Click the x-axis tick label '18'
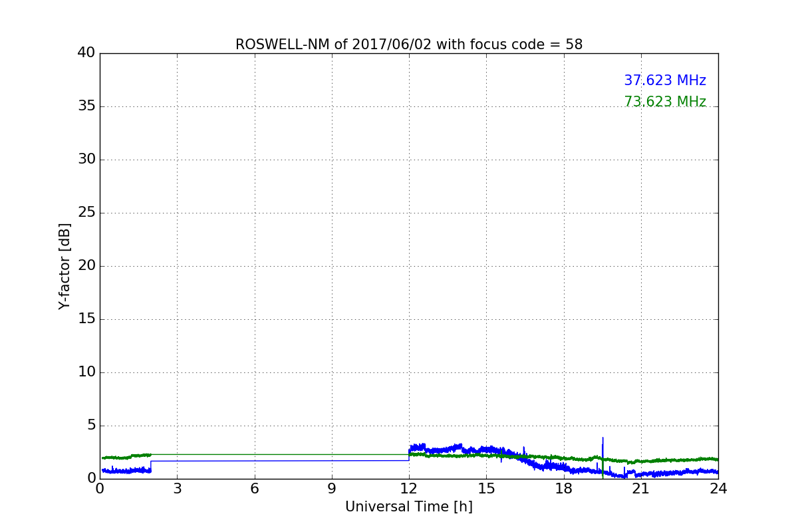Viewport: 798px width, 532px height. click(x=563, y=489)
